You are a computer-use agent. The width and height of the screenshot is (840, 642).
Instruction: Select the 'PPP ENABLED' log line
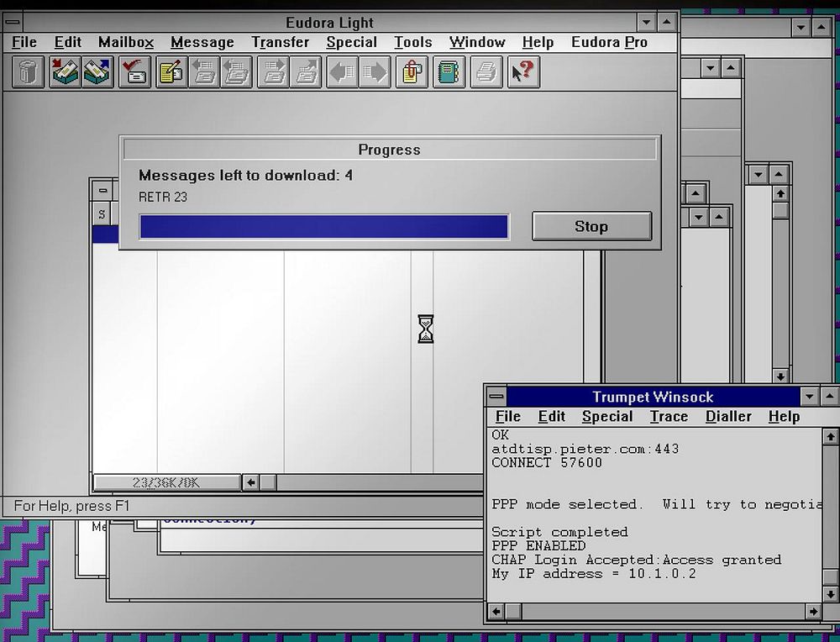[538, 546]
